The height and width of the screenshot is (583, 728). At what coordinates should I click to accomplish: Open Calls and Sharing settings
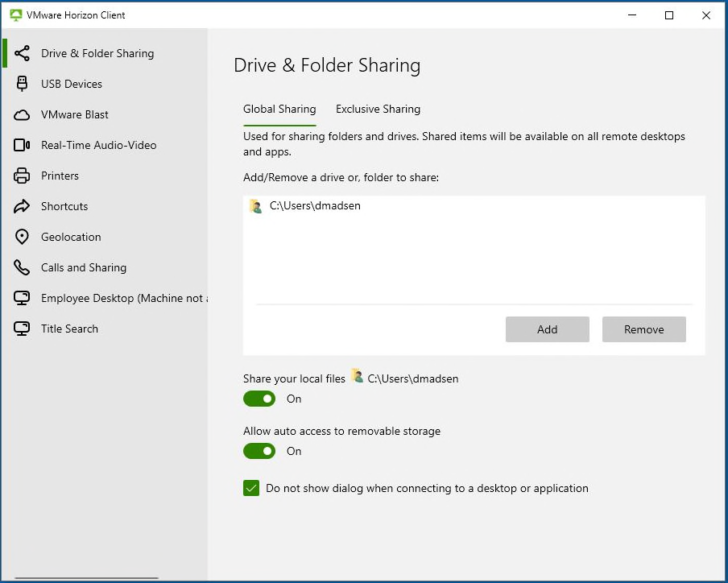pyautogui.click(x=105, y=268)
